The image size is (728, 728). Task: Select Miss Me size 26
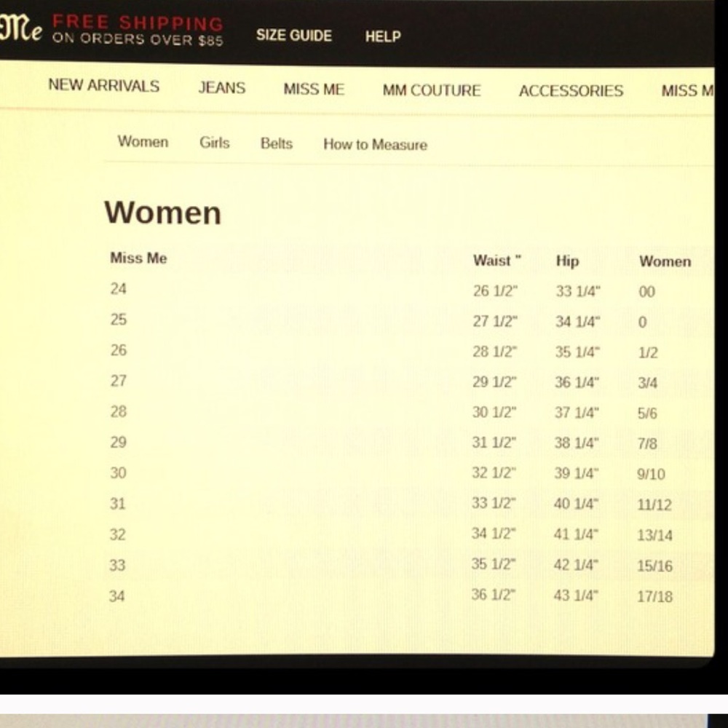coord(119,350)
